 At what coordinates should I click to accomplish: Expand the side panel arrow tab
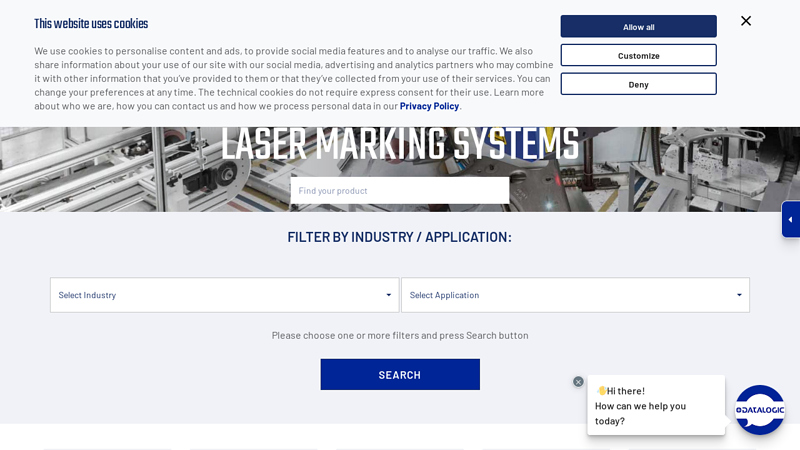791,219
